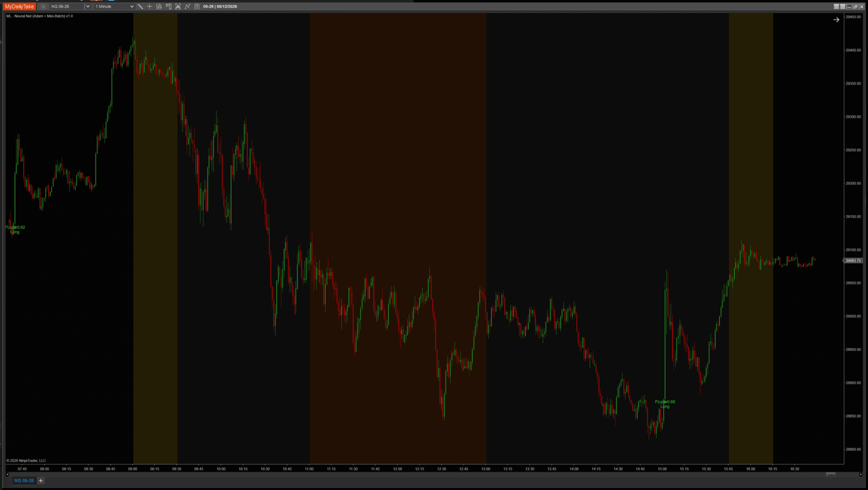Restore down the chart window
868x490 pixels.
855,6
